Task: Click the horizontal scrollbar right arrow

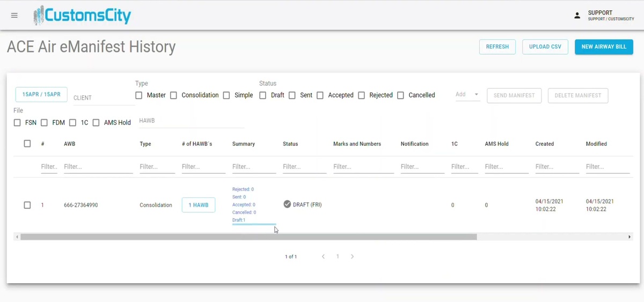Action: point(630,237)
